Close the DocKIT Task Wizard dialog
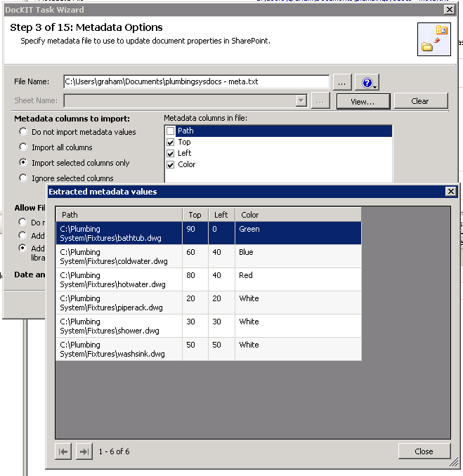463x476 pixels. coord(449,10)
